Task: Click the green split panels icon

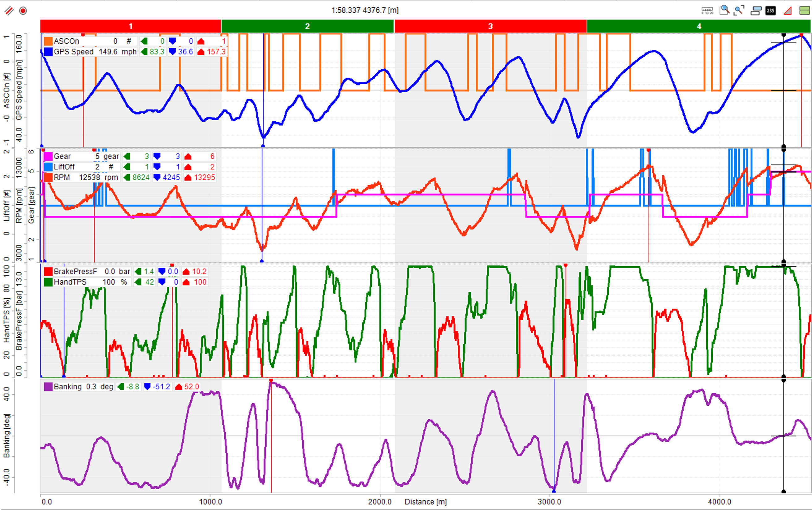Action: click(804, 11)
